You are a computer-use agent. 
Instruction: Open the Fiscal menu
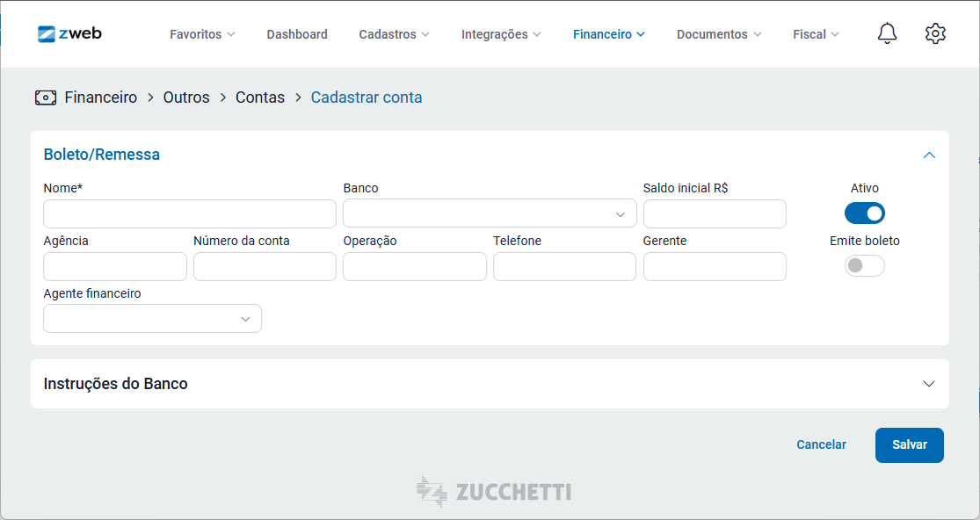click(816, 34)
